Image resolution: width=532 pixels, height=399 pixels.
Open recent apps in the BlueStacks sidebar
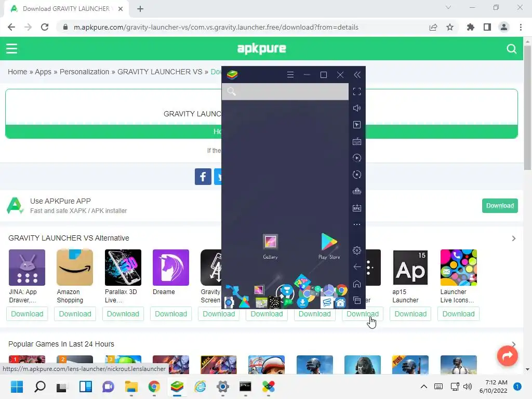356,300
